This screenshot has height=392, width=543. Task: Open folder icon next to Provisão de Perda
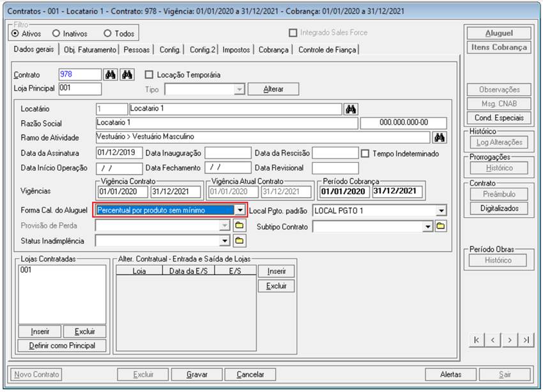(240, 226)
